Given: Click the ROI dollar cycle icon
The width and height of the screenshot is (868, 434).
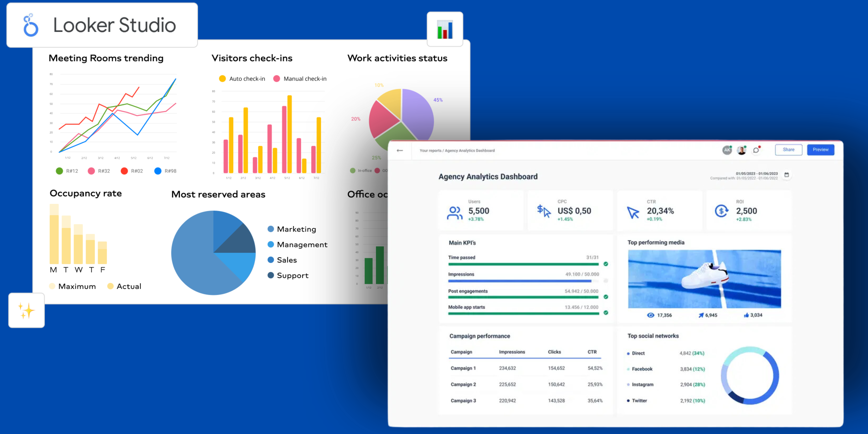Looking at the screenshot, I should point(722,211).
